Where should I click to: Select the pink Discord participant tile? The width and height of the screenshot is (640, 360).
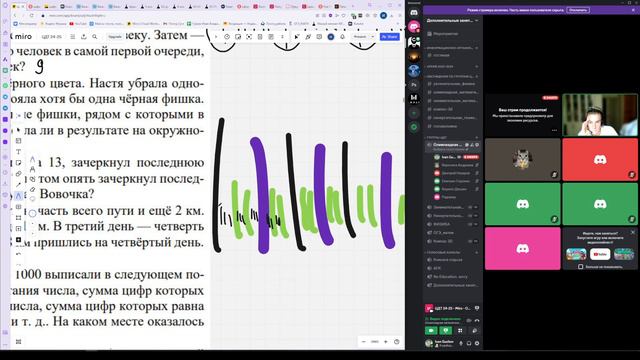522,249
